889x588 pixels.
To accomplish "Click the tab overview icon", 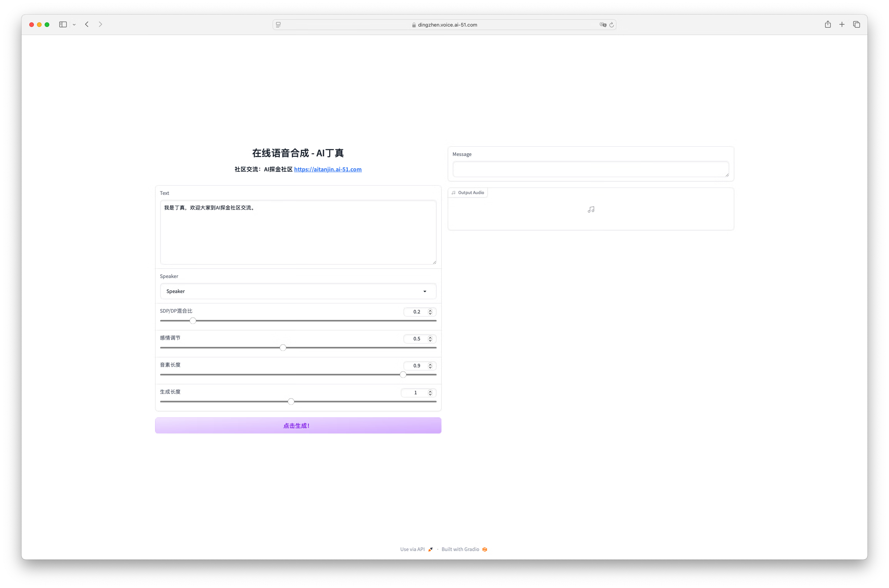I will pos(856,24).
